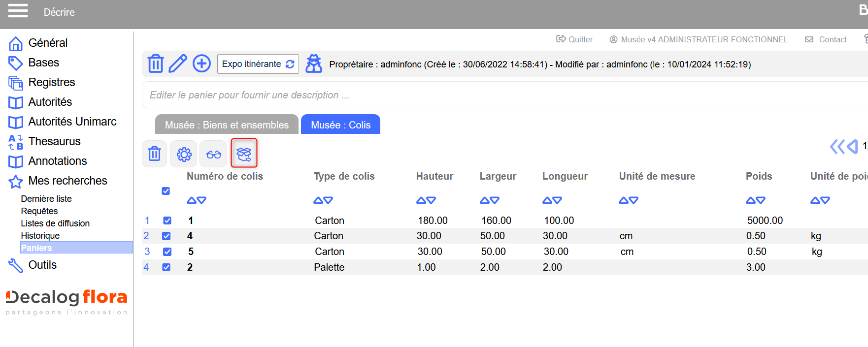Open row 3 number link
Image resolution: width=868 pixels, height=347 pixels.
147,252
